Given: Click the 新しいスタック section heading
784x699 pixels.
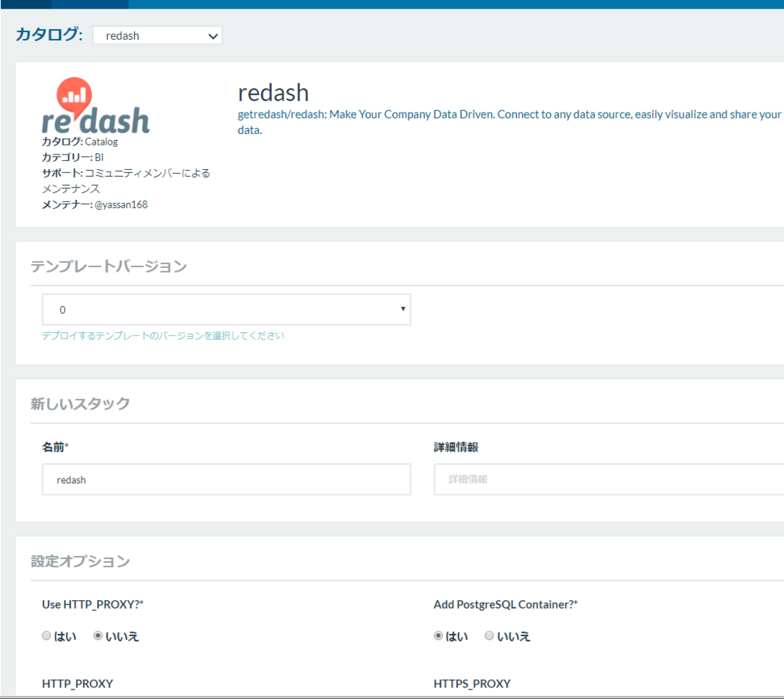Looking at the screenshot, I should point(80,403).
